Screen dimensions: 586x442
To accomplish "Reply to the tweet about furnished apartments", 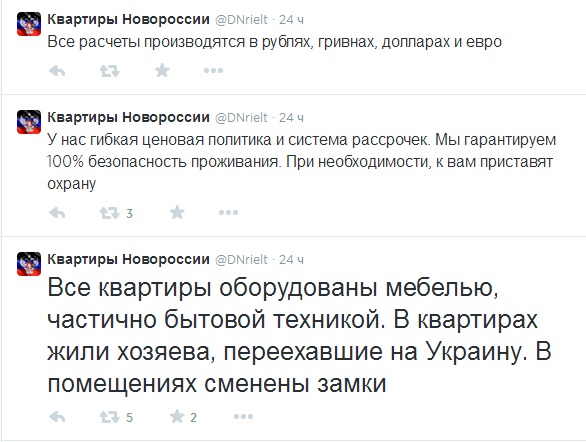I will pos(57,417).
